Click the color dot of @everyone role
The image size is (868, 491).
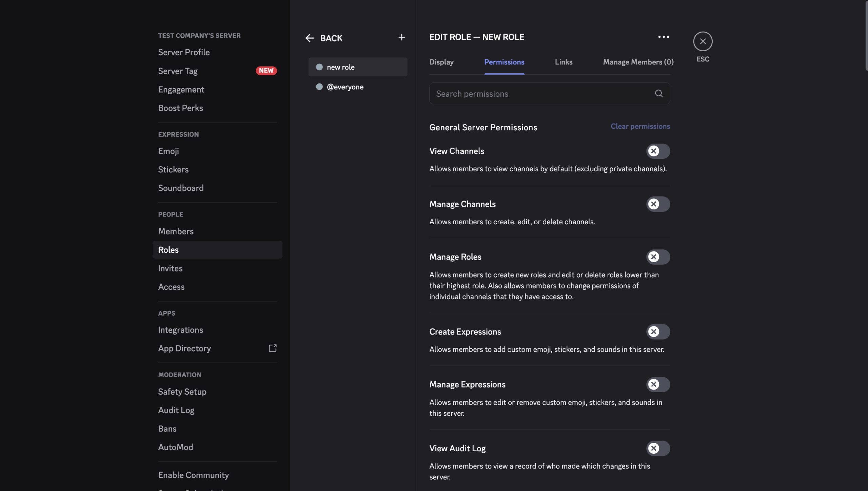pos(319,87)
